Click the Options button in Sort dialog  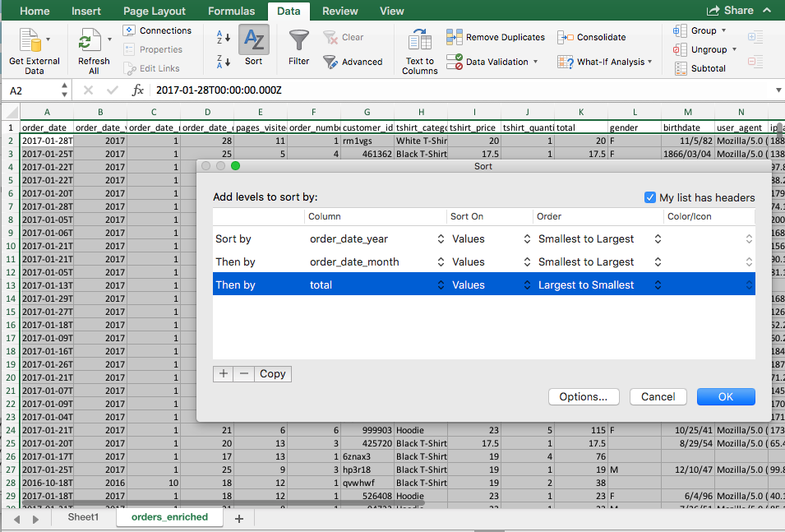(x=584, y=396)
